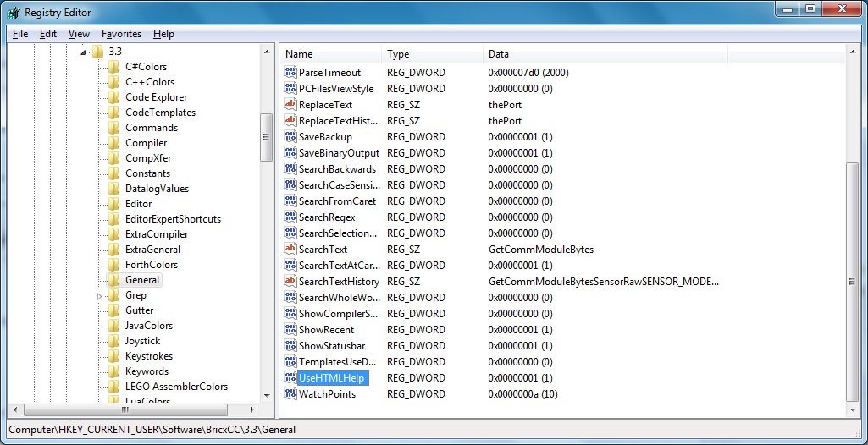Open the Favorites menu
868x445 pixels.
point(121,34)
